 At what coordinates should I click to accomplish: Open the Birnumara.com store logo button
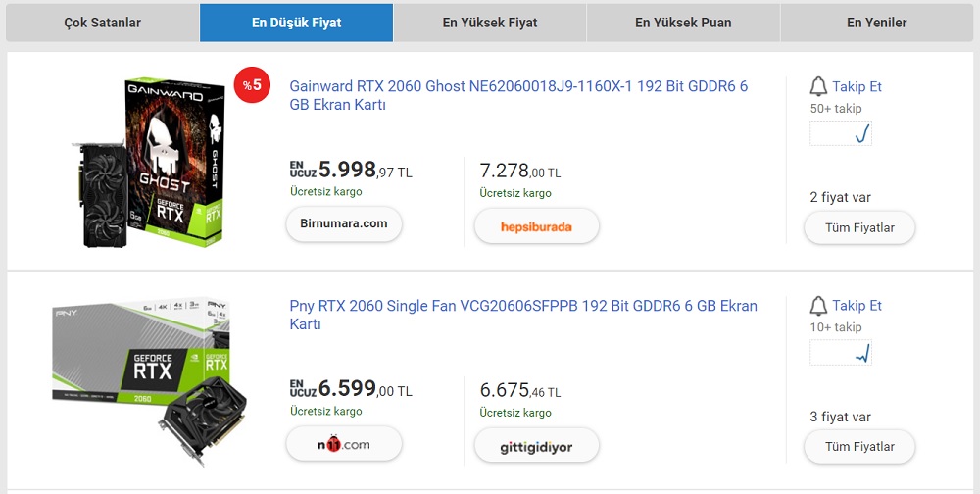pos(344,224)
